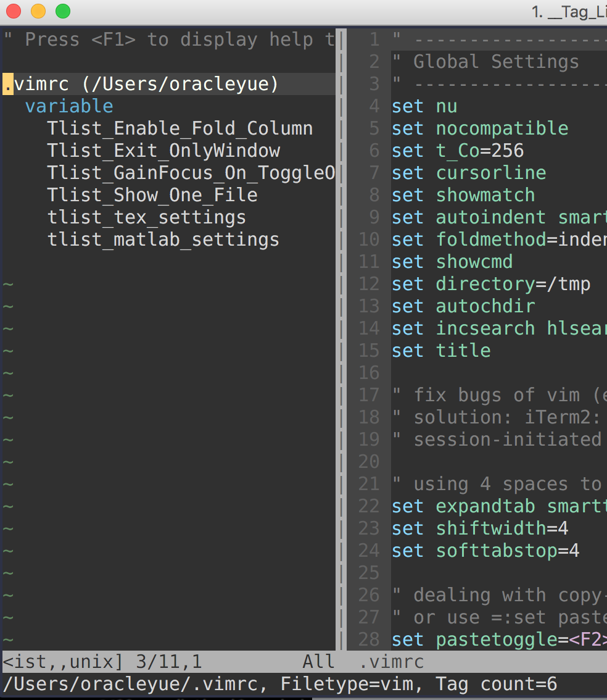Click the 'set title' line

pyautogui.click(x=441, y=351)
